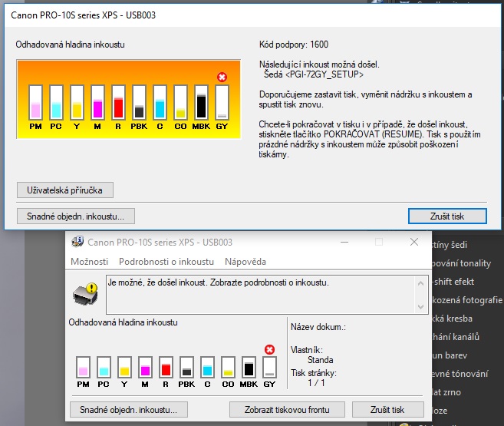Click the PM photo magenta tank in top dialog
Viewport: 504px width, 426px height.
point(35,102)
